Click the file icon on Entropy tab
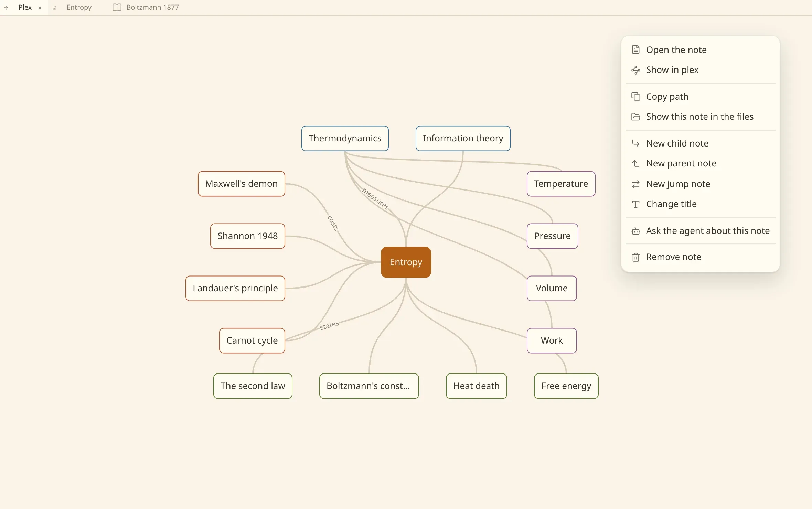The width and height of the screenshot is (812, 509). coord(54,7)
